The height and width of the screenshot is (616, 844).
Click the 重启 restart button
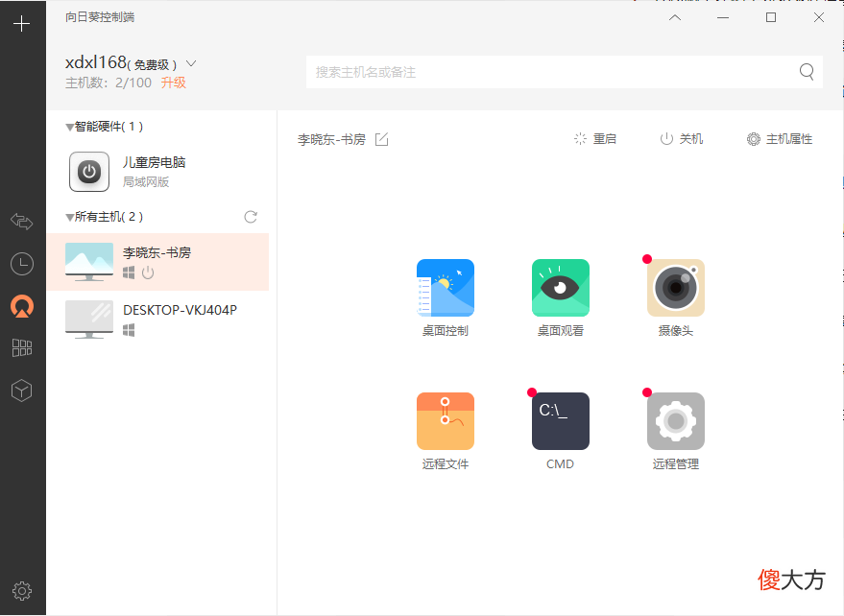(x=594, y=139)
